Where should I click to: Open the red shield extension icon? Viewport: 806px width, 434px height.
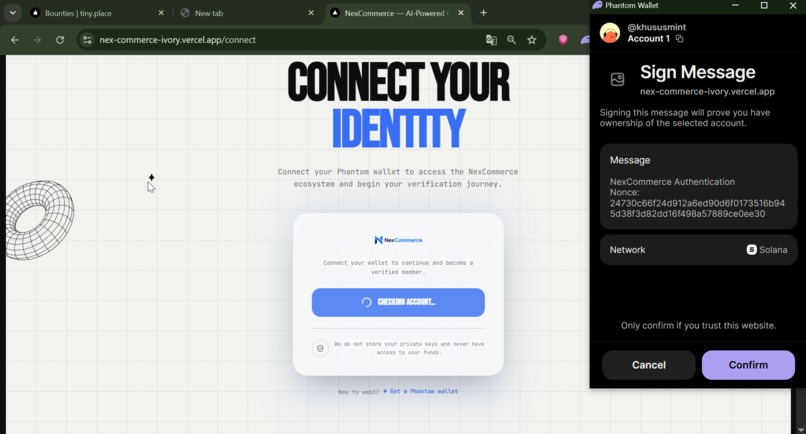(x=563, y=40)
